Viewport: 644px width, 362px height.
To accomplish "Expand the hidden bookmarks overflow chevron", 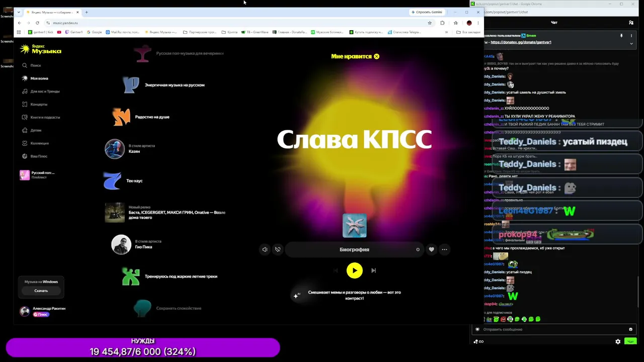I will click(x=446, y=32).
